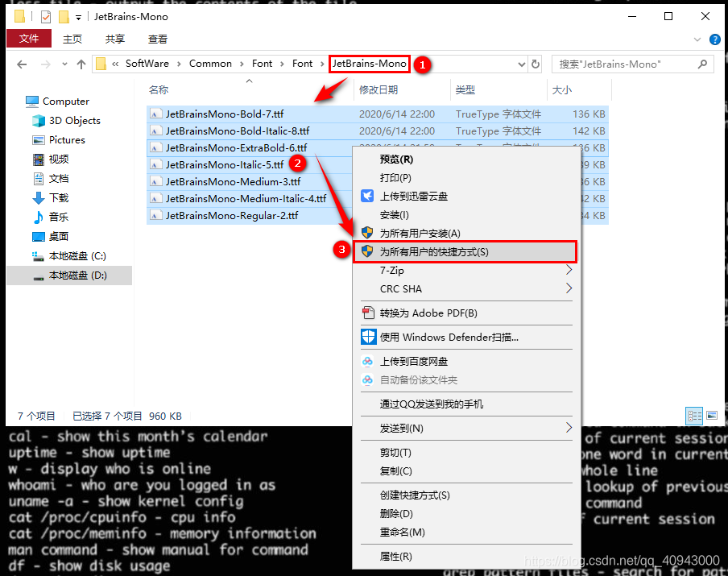Choose 转换为 Adobe PDF(B)
The width and height of the screenshot is (728, 576).
(466, 313)
